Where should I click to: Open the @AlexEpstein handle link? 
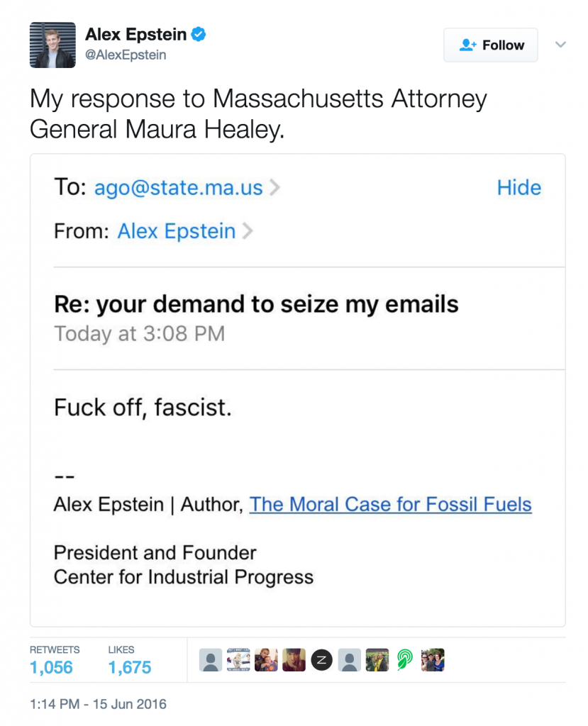(x=126, y=55)
